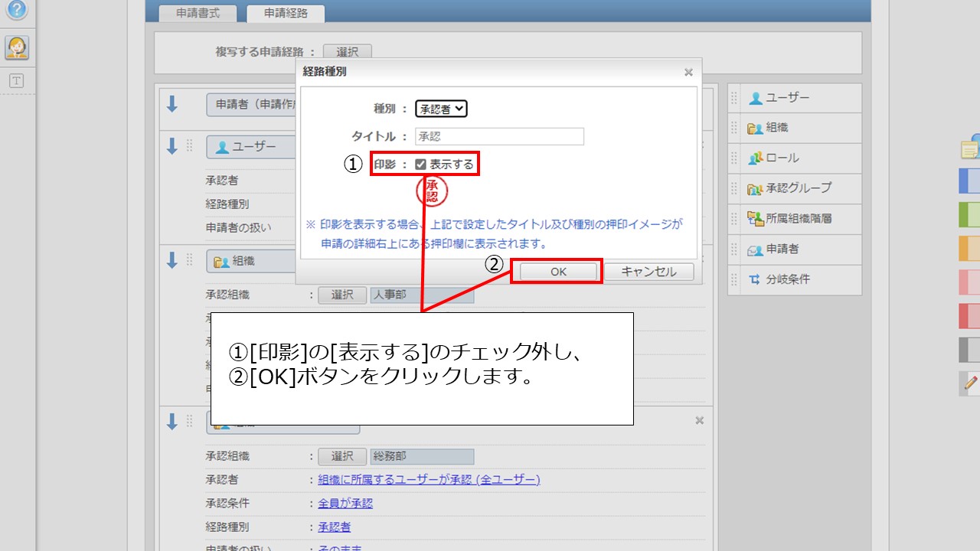
Task: Open the 全員が承認 link
Action: (x=345, y=504)
